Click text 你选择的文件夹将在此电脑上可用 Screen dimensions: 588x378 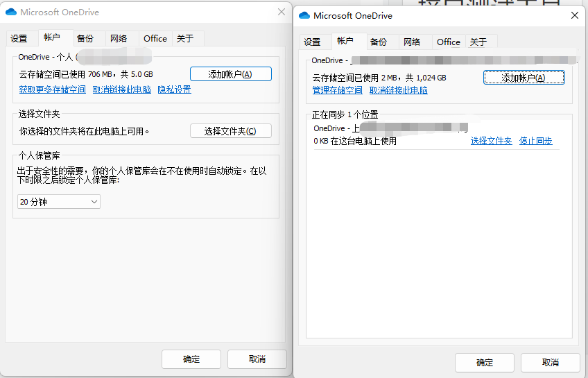click(84, 131)
